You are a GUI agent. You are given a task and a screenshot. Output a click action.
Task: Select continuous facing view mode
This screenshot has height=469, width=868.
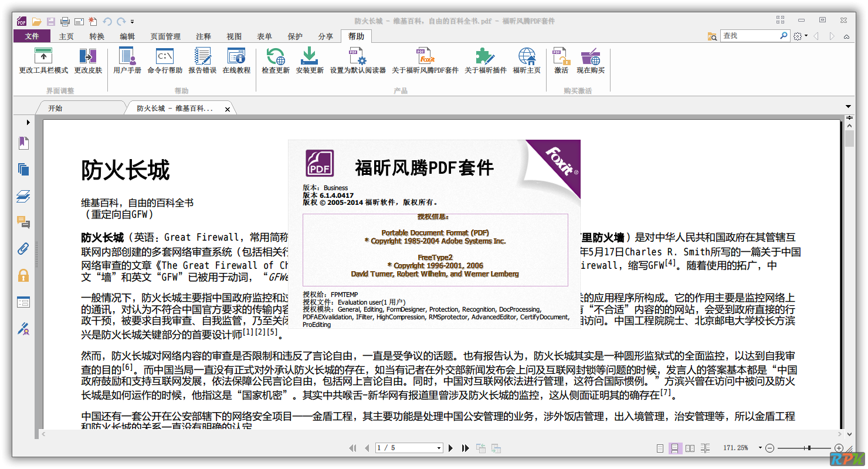tap(706, 448)
